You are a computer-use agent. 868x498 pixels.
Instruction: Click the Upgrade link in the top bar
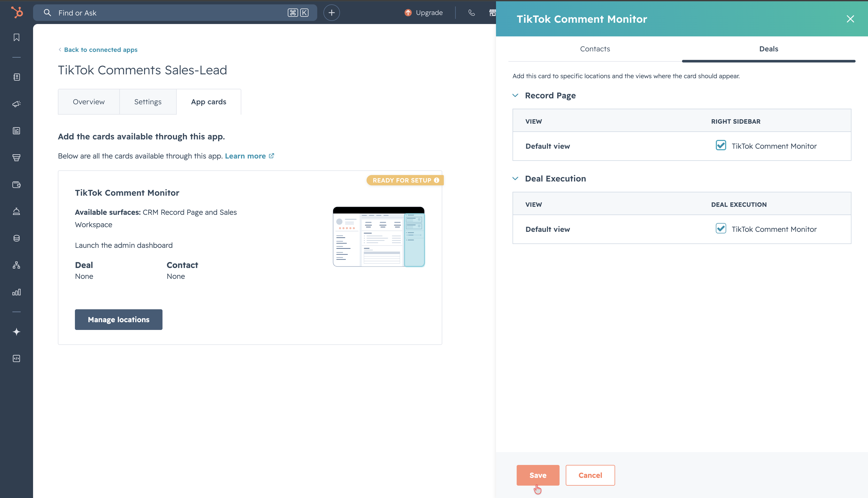pyautogui.click(x=429, y=13)
